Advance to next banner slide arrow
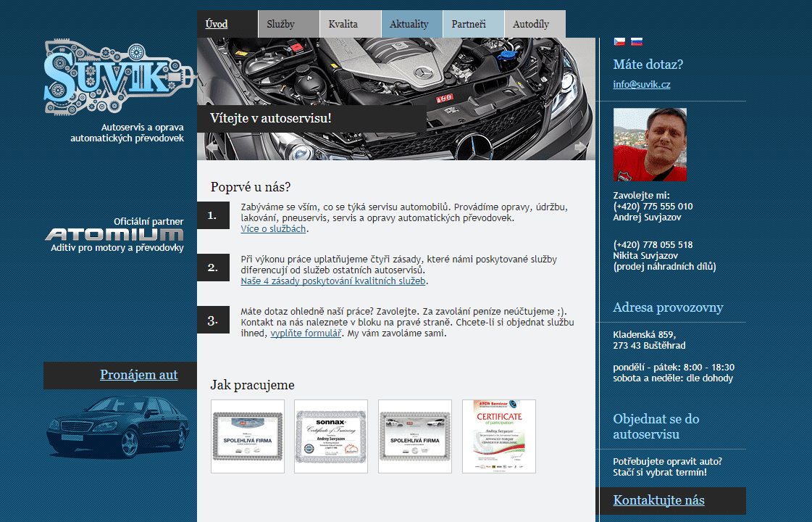 click(x=580, y=146)
